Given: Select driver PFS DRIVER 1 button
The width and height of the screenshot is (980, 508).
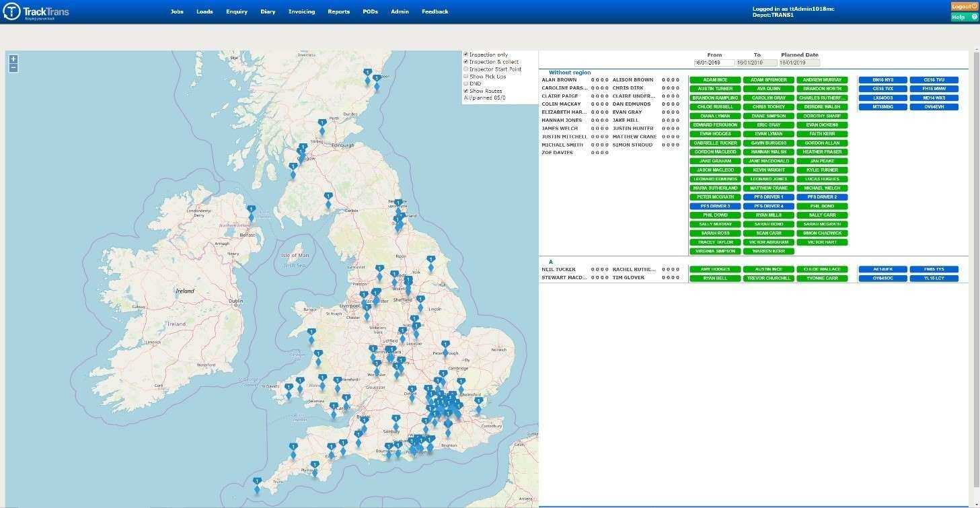Looking at the screenshot, I should [x=768, y=197].
